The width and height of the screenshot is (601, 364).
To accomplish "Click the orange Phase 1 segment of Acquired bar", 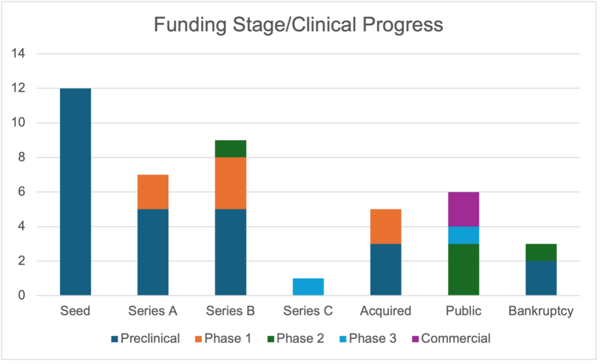I will point(385,227).
